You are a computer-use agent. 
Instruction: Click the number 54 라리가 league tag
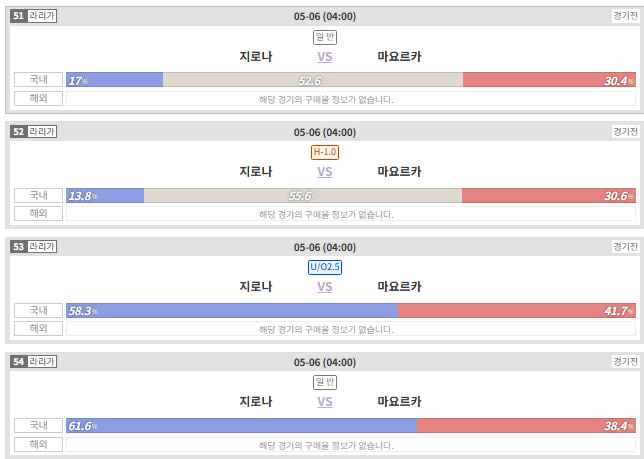34,362
